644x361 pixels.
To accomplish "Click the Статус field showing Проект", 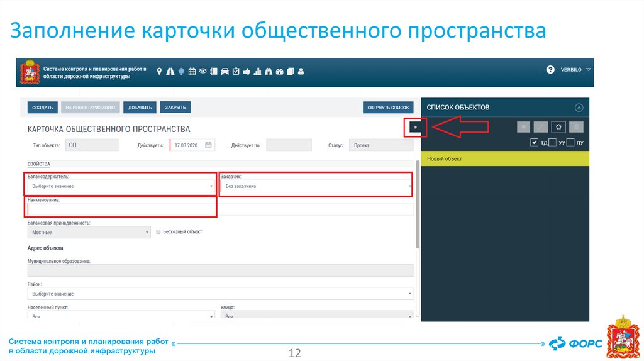I will tap(381, 145).
